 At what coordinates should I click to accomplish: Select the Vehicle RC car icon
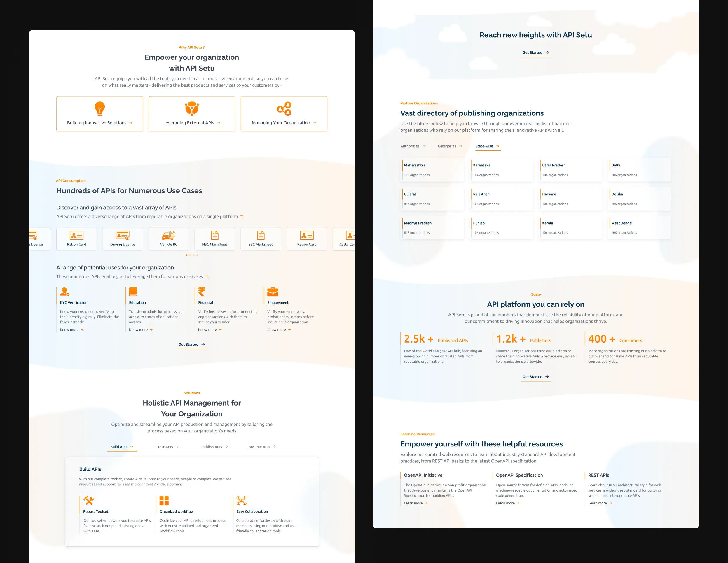169,235
